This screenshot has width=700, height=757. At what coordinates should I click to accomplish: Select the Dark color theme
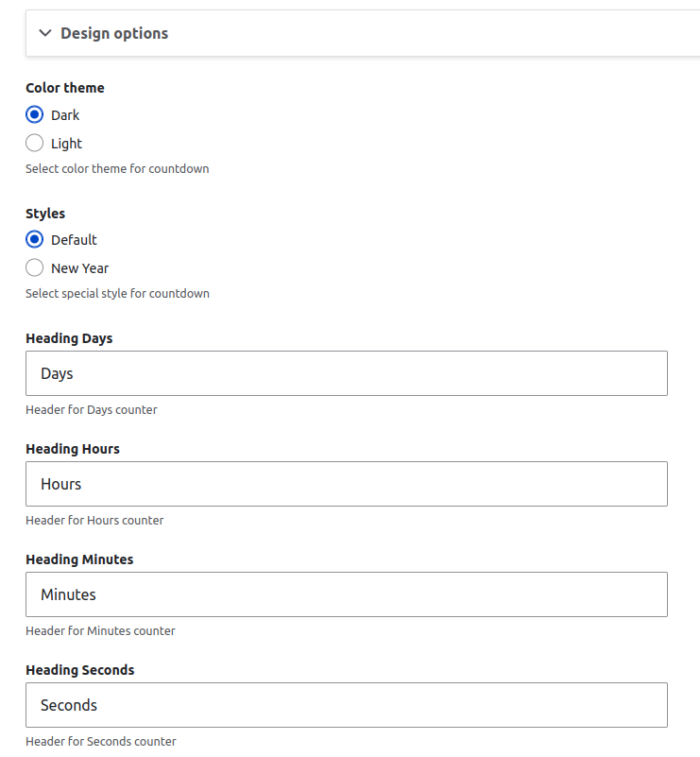click(x=33, y=114)
